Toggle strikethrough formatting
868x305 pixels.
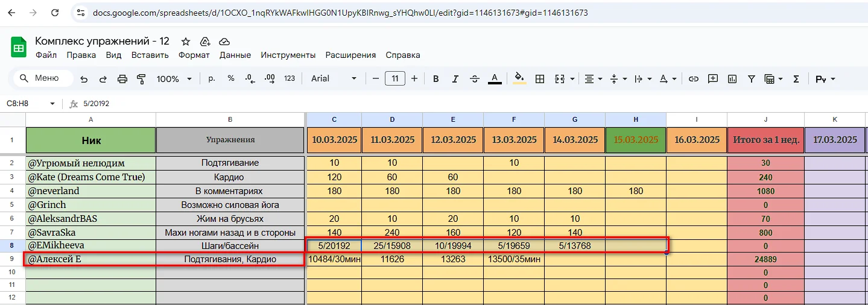475,79
